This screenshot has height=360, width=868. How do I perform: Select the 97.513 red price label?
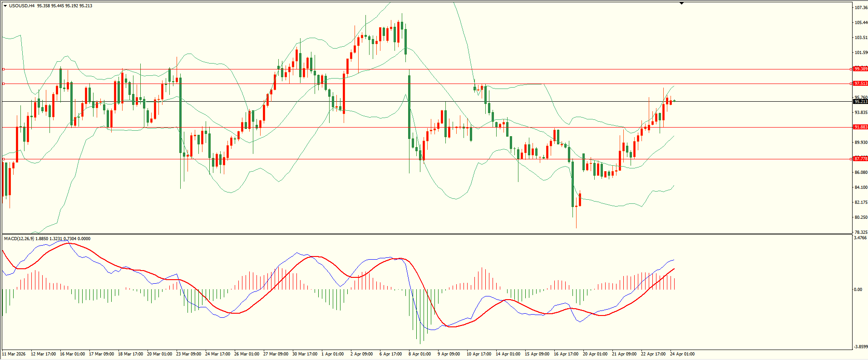click(860, 84)
